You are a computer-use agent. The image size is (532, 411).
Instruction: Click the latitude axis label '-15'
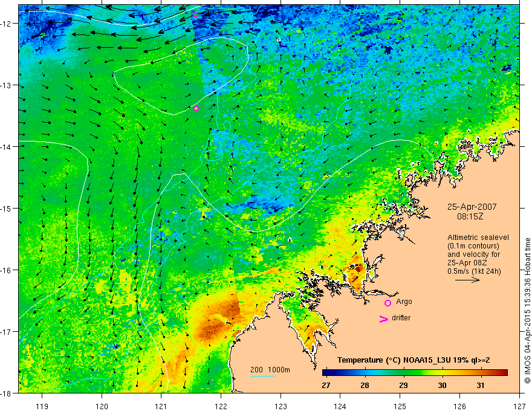click(x=6, y=209)
